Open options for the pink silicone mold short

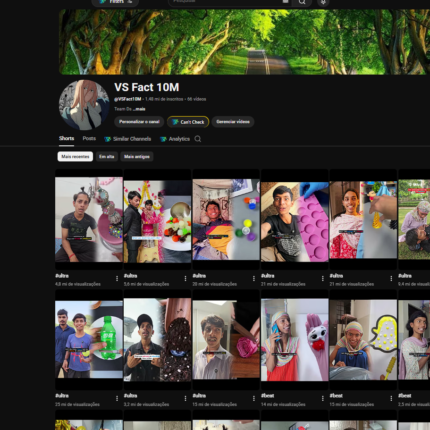323,278
